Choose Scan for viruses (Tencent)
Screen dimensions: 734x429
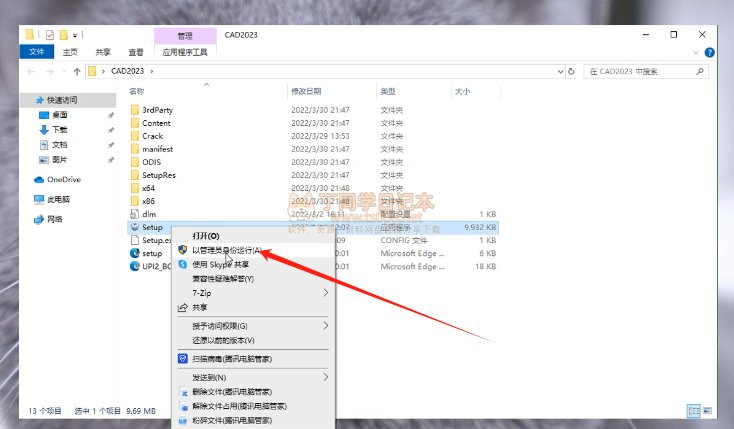pyautogui.click(x=253, y=359)
